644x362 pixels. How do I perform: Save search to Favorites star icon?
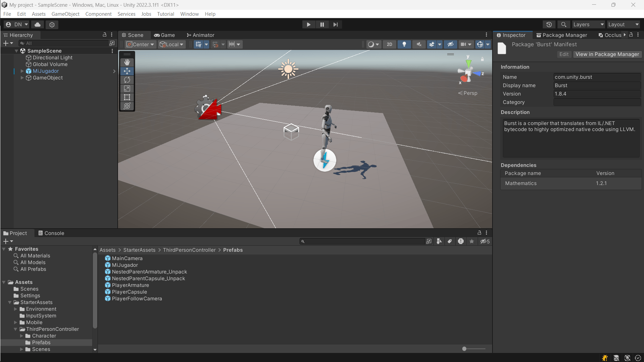(472, 241)
